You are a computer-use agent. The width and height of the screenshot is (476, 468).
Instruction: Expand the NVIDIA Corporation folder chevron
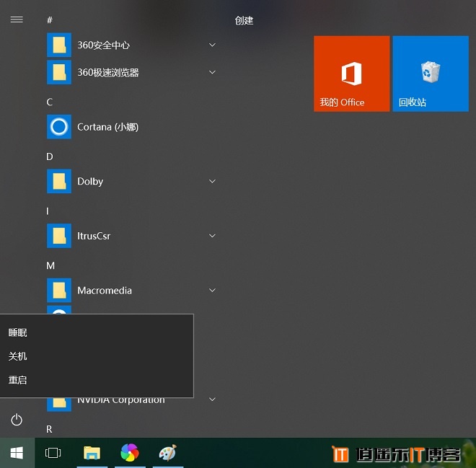coord(212,399)
